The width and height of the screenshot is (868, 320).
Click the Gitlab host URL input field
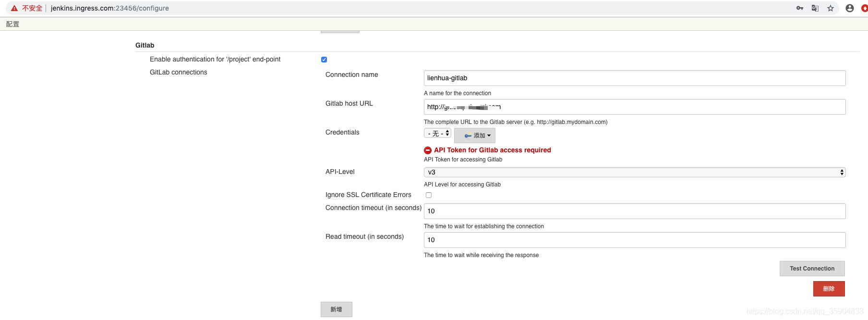coord(635,107)
